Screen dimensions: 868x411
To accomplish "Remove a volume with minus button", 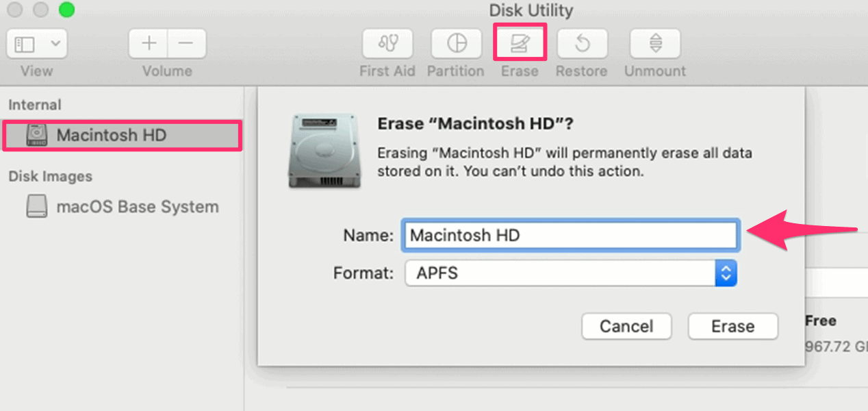I will (x=186, y=44).
